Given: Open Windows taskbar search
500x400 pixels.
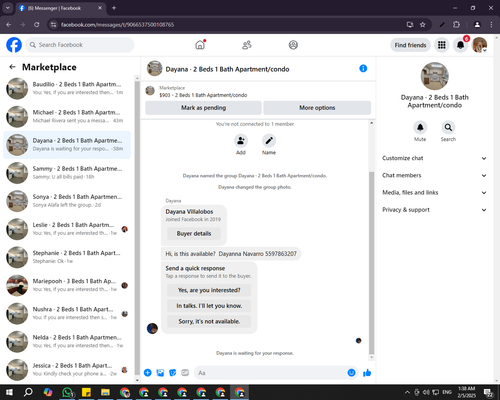Looking at the screenshot, I should coord(28,392).
